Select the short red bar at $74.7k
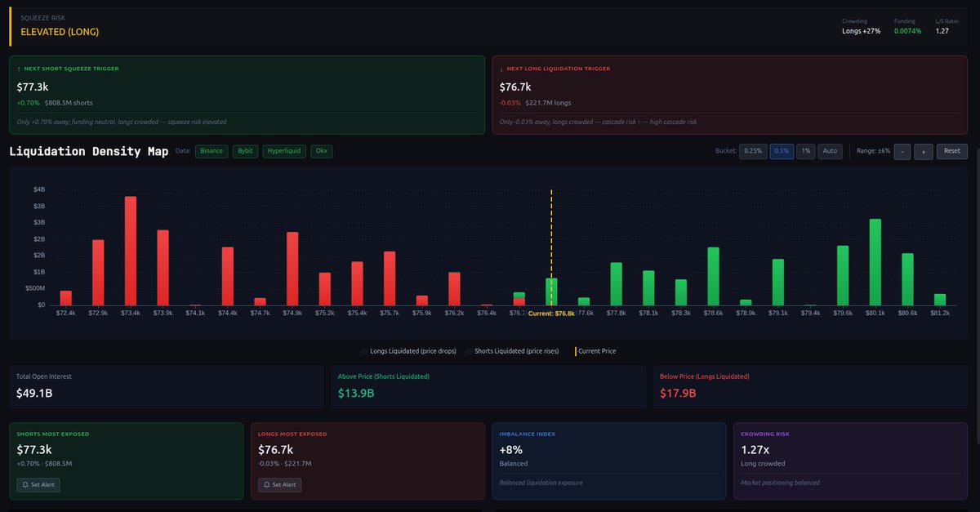980x512 pixels. pyautogui.click(x=260, y=301)
